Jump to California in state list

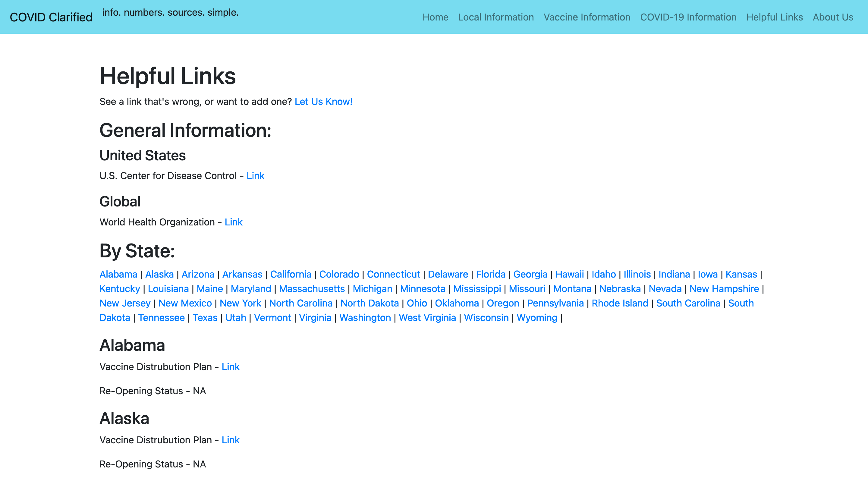[291, 274]
